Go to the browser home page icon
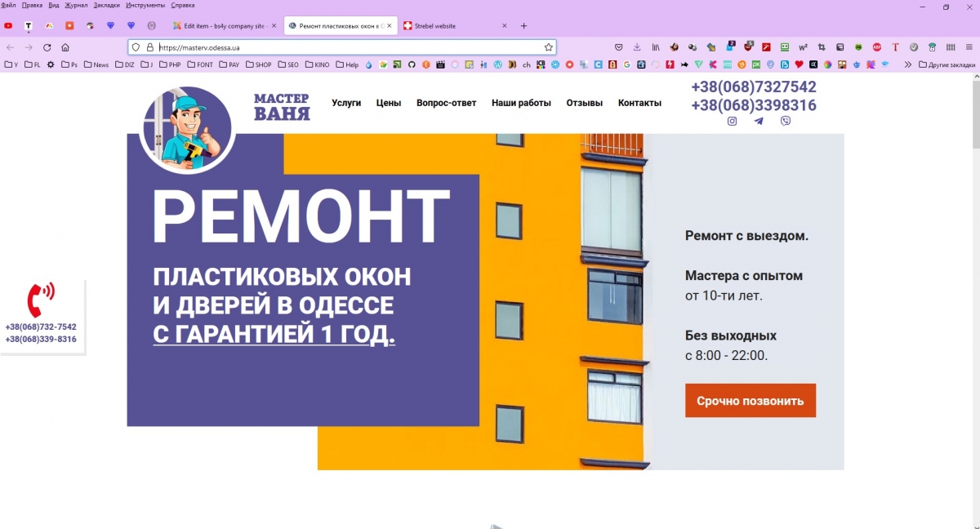 65,47
